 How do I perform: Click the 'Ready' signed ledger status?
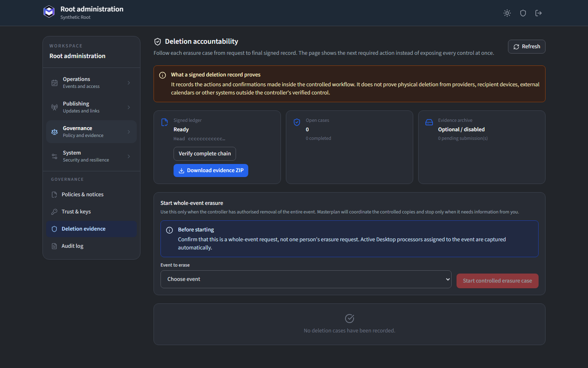point(181,130)
